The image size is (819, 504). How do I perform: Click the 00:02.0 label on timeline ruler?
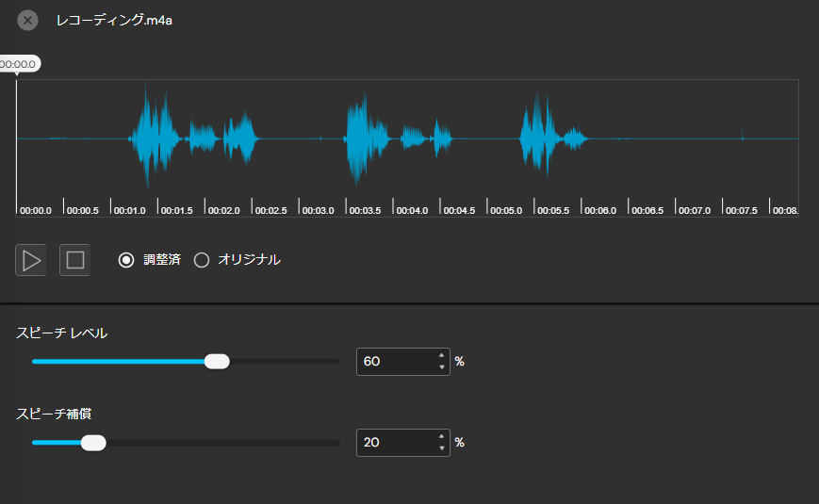click(223, 210)
